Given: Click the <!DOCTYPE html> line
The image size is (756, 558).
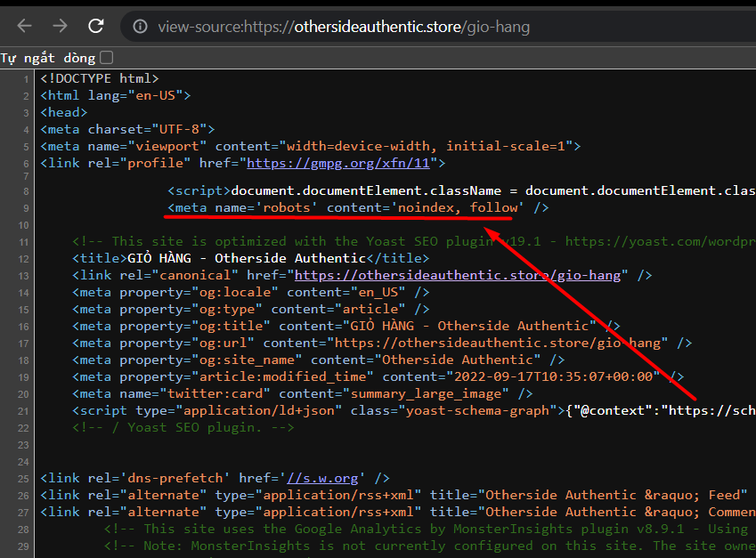Looking at the screenshot, I should click(100, 78).
